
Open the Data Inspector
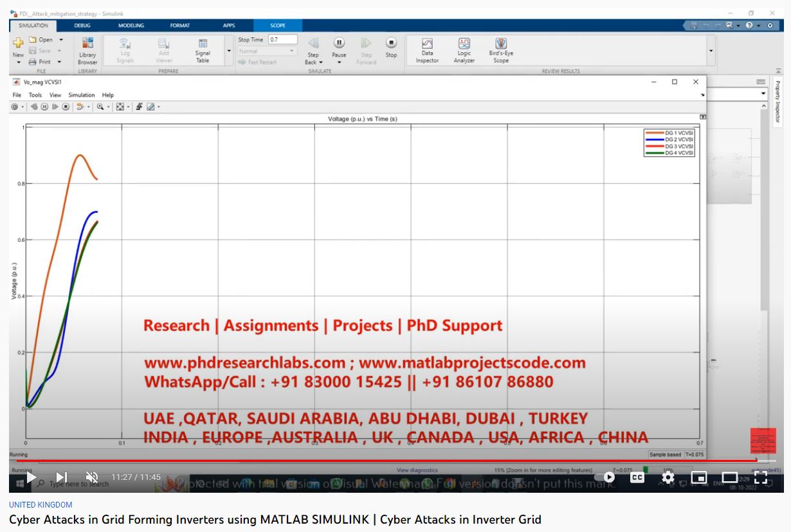coord(427,49)
